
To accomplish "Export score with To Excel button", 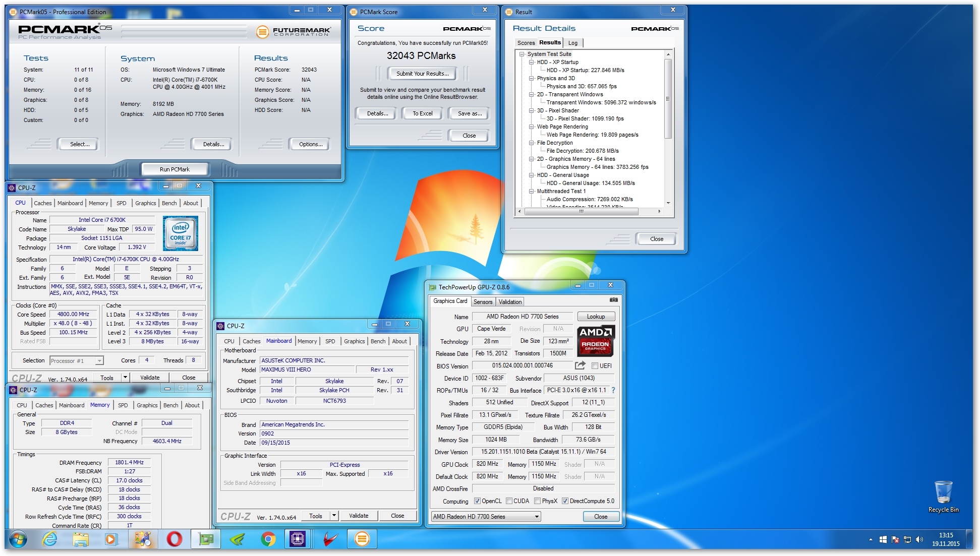I will pos(423,113).
